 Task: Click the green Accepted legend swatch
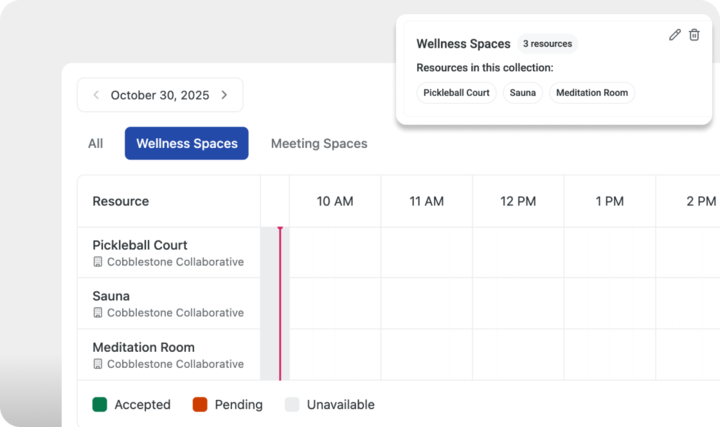[100, 405]
